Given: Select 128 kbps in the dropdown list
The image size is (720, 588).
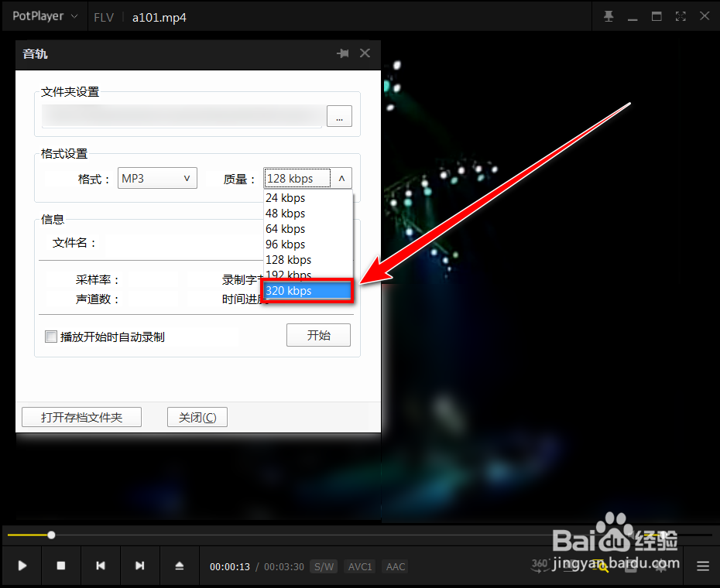Looking at the screenshot, I should click(307, 260).
